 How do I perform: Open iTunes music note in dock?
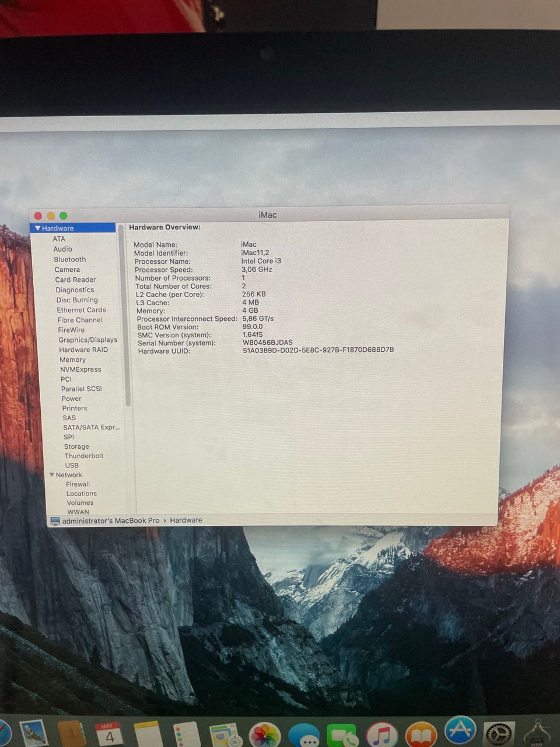381,735
